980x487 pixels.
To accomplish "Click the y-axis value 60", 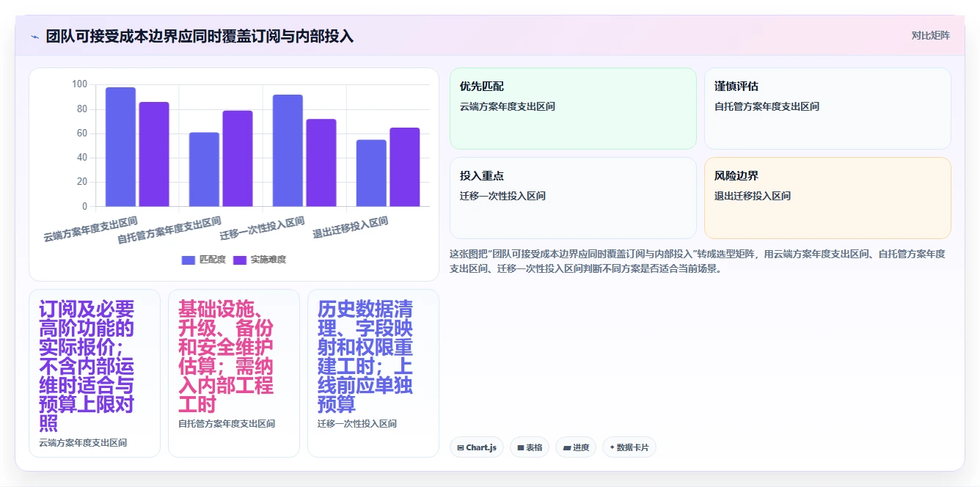I will [82, 133].
